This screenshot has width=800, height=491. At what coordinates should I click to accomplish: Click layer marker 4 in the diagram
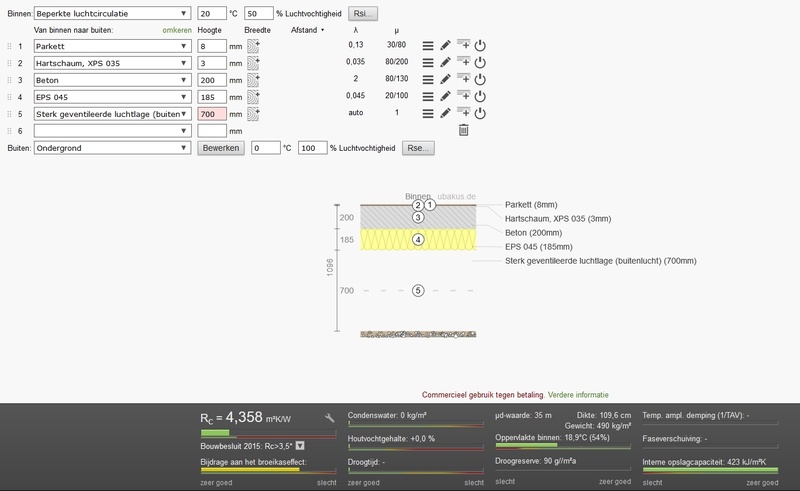click(x=418, y=239)
